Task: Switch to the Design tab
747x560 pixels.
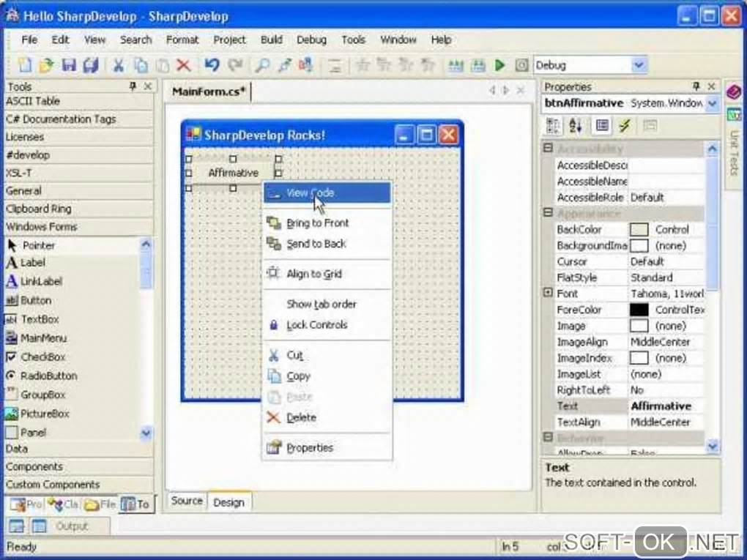Action: (x=228, y=502)
